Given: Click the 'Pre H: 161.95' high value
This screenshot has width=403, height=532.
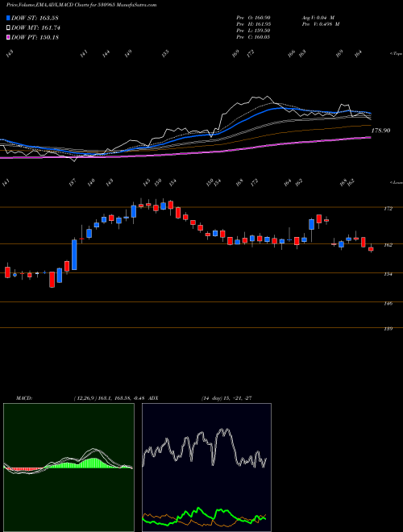Looking at the screenshot, I should click(253, 24).
